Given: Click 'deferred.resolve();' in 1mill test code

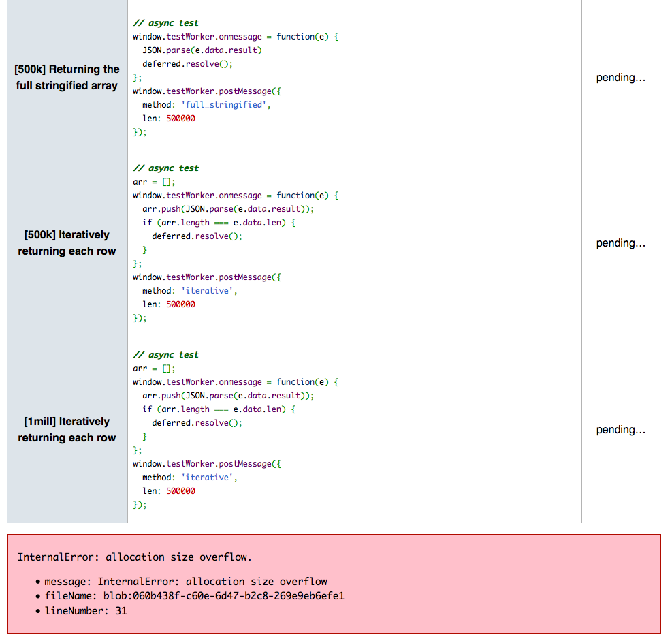Looking at the screenshot, I should [x=197, y=423].
